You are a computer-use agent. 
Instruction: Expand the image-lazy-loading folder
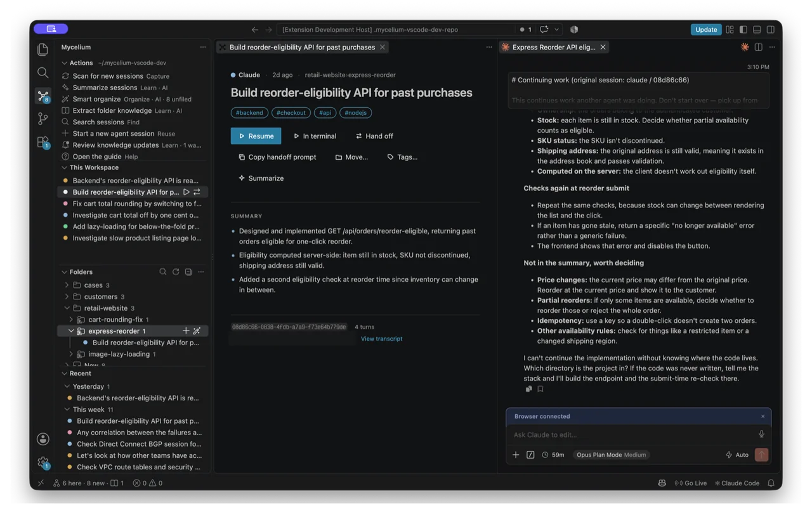71,354
